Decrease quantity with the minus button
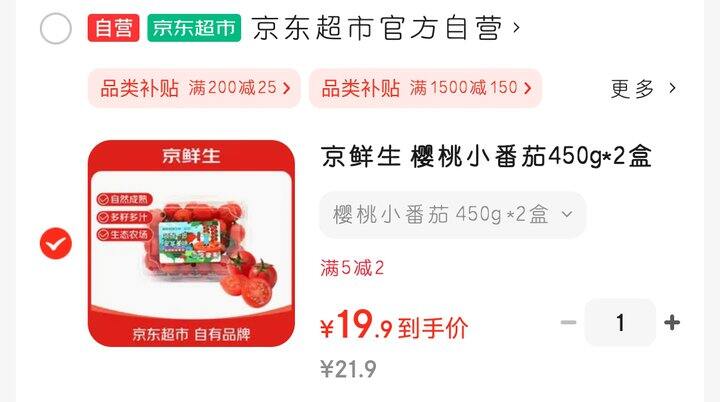 (568, 323)
